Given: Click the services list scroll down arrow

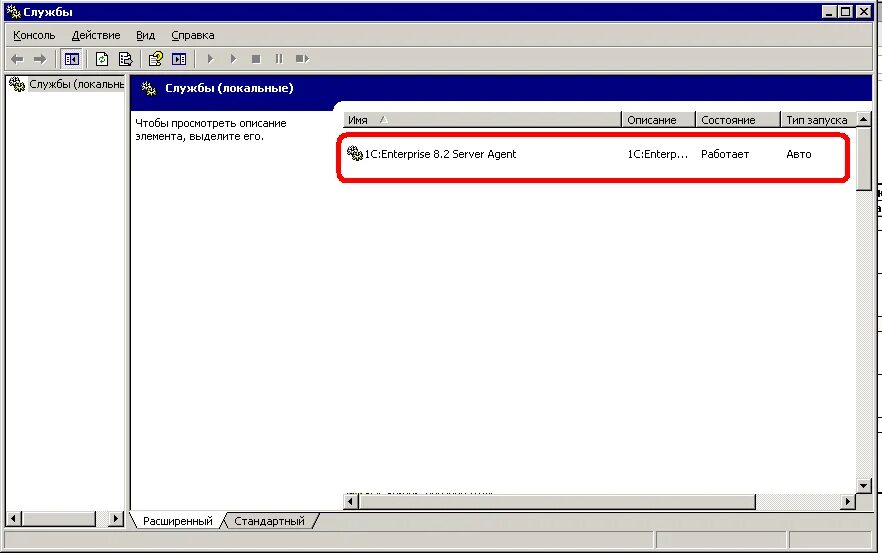Looking at the screenshot, I should click(863, 485).
